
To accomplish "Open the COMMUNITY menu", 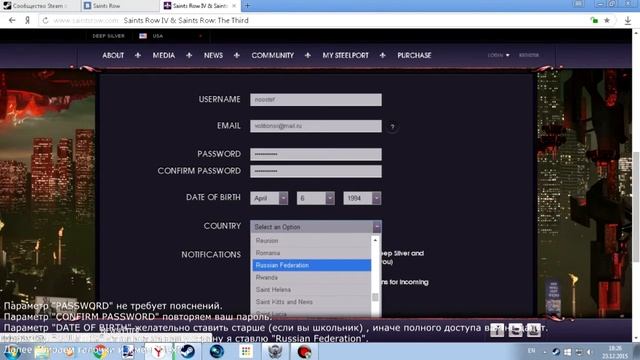I will tap(273, 56).
